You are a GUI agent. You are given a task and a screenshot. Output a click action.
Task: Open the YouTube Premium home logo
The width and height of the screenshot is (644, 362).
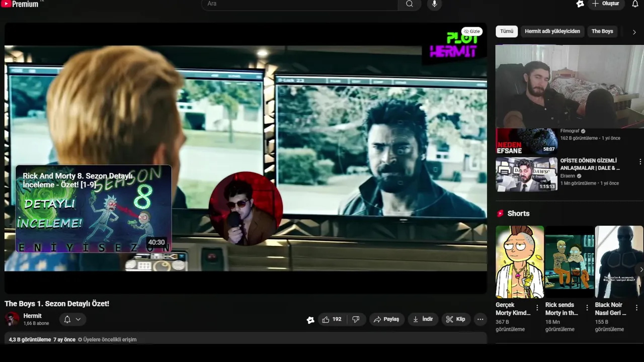(20, 4)
